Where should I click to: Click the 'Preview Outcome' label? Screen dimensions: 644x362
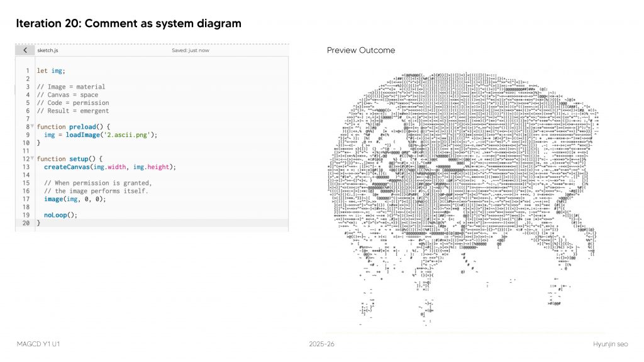coord(361,50)
